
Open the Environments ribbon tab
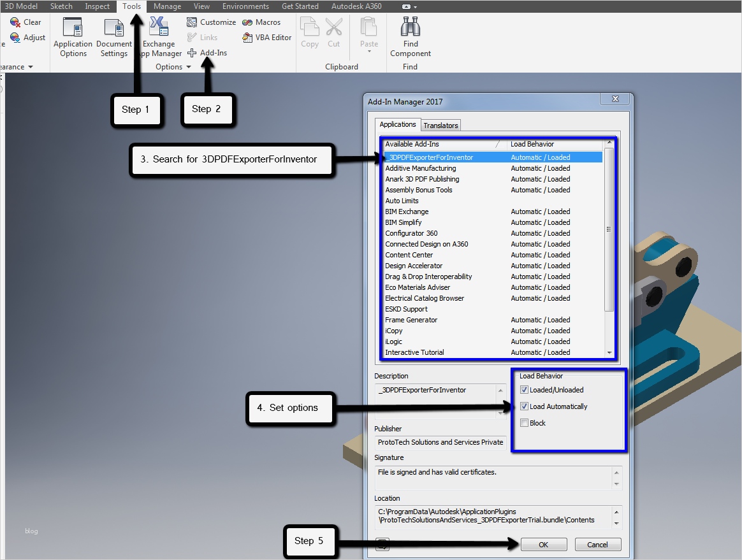[245, 6]
